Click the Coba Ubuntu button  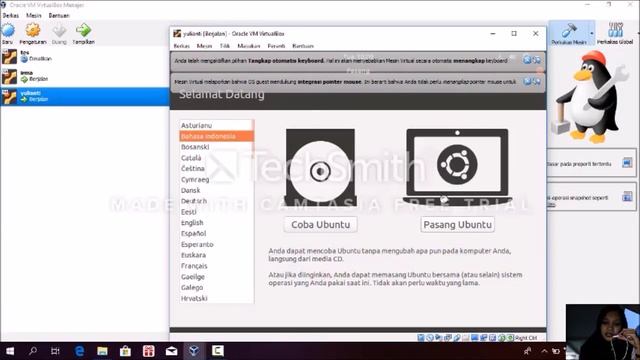[320, 224]
